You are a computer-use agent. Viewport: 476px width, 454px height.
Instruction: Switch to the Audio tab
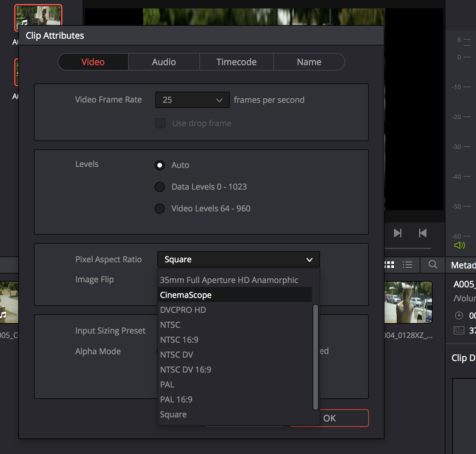(x=164, y=62)
